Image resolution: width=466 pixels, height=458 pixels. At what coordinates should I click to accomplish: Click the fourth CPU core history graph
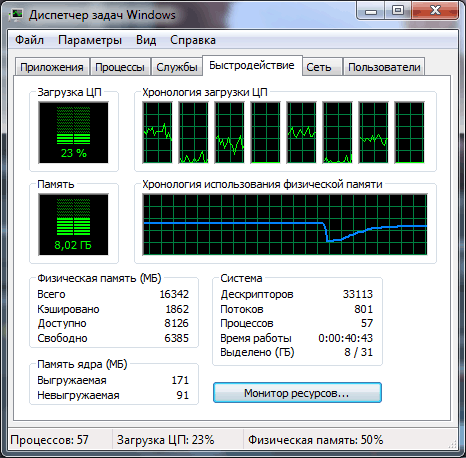coord(266,133)
